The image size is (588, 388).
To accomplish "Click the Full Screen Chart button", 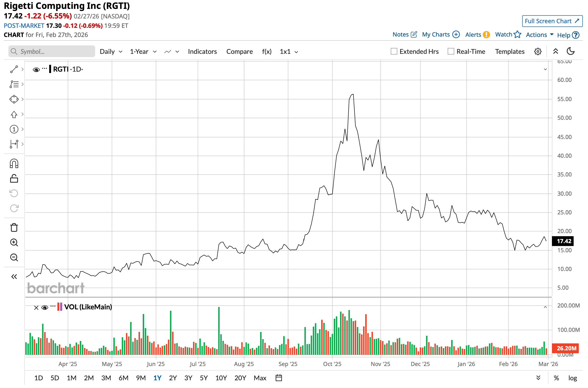I will (552, 21).
